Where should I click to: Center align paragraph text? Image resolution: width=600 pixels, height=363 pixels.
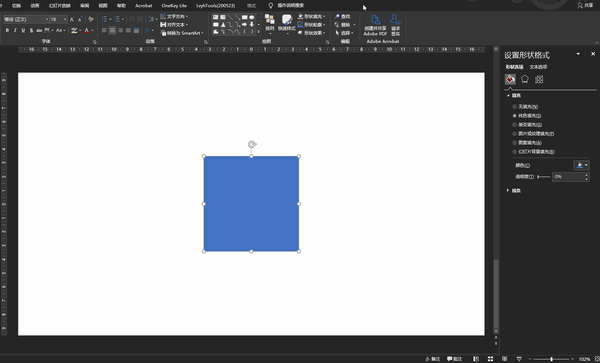[x=112, y=30]
